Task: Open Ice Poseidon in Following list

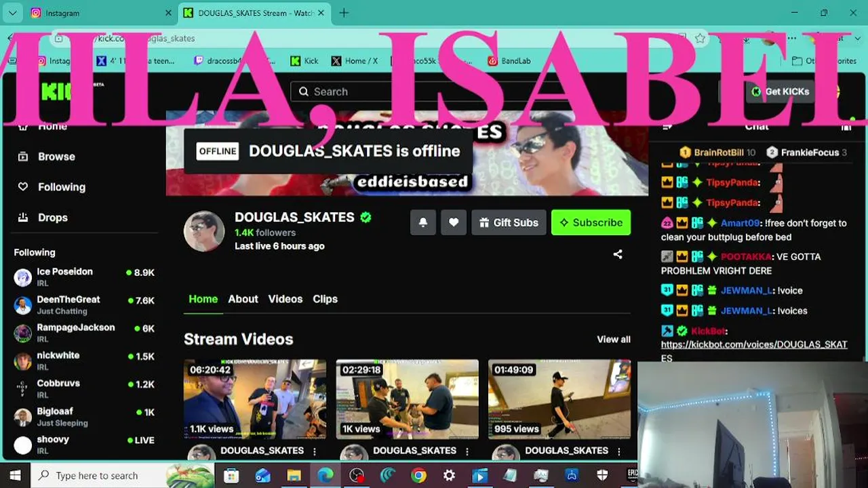Action: pyautogui.click(x=84, y=277)
